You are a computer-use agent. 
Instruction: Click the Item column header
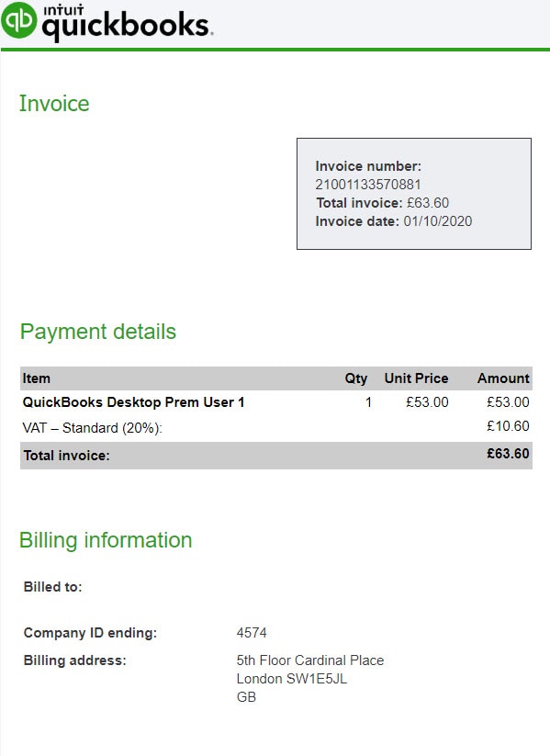coord(36,378)
